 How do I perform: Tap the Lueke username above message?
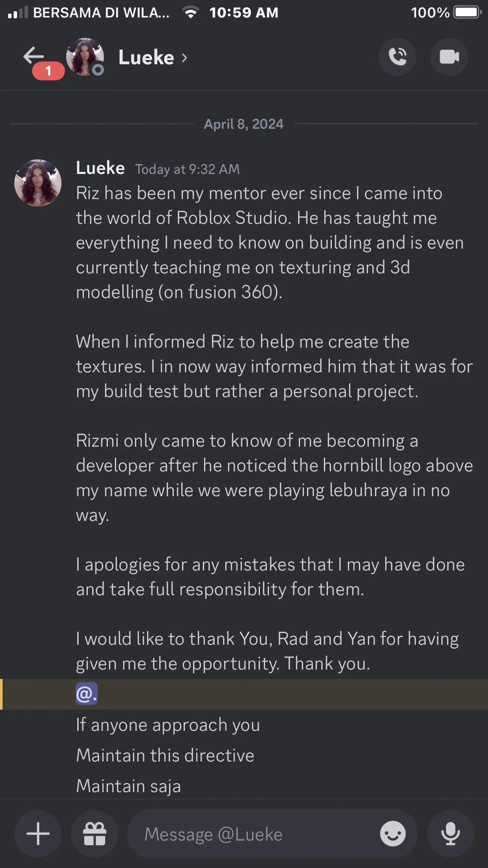[x=100, y=168]
